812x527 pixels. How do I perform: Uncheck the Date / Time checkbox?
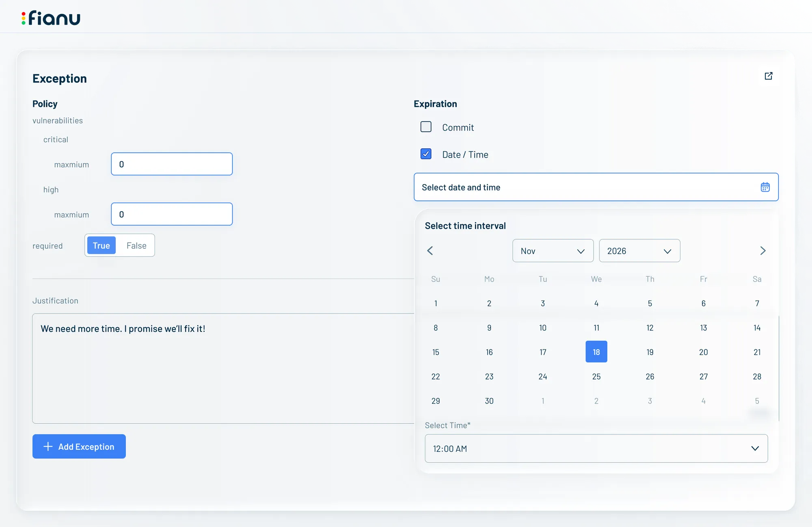coord(426,154)
